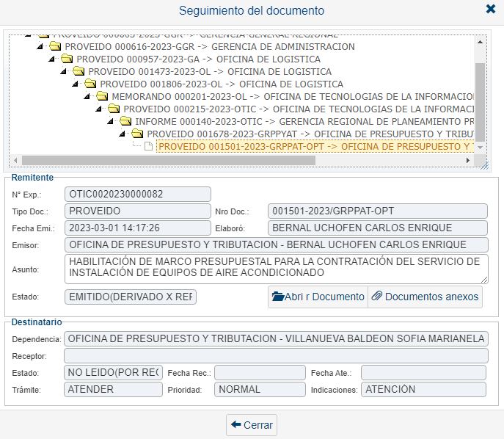
Task: Click the Asunto text area
Action: click(x=276, y=269)
